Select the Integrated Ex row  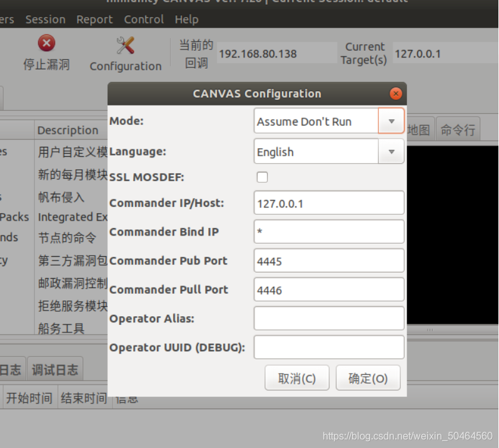tap(73, 217)
